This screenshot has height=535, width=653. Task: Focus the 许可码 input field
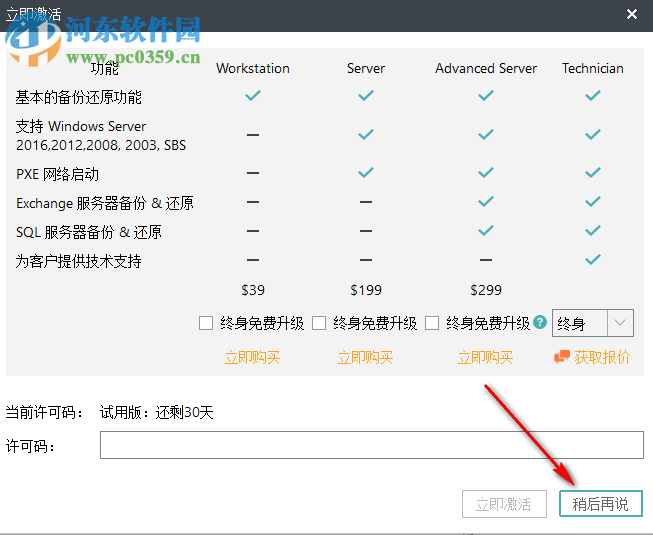[x=371, y=445]
